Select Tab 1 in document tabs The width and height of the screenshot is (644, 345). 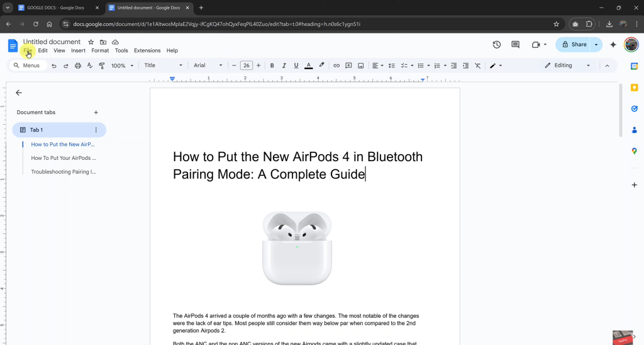click(58, 130)
